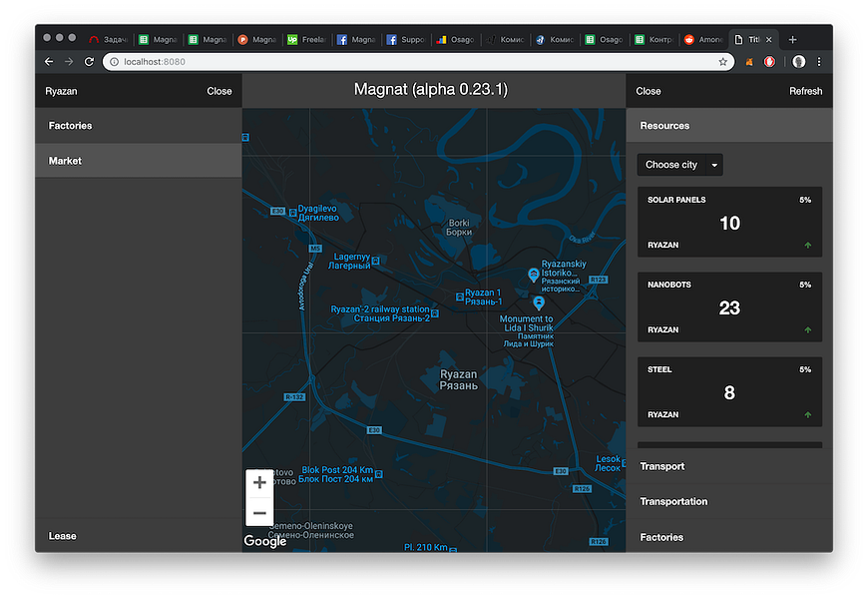Open the browser profile avatar

coord(798,62)
